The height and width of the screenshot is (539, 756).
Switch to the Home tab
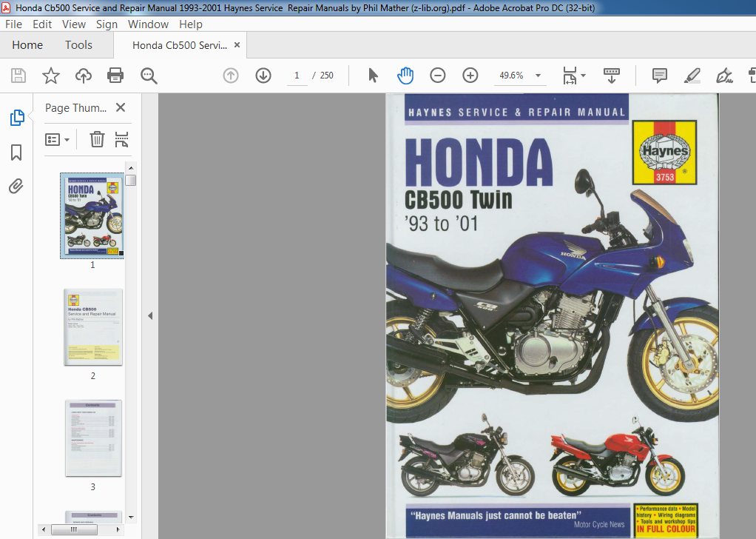(x=27, y=45)
